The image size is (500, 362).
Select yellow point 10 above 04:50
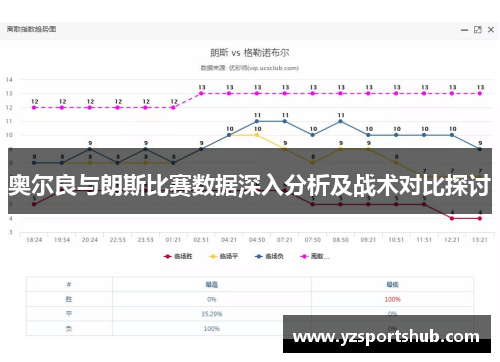(257, 135)
